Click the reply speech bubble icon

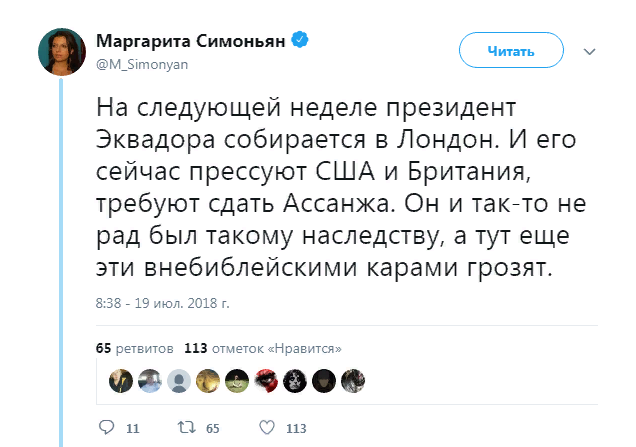coord(109,427)
